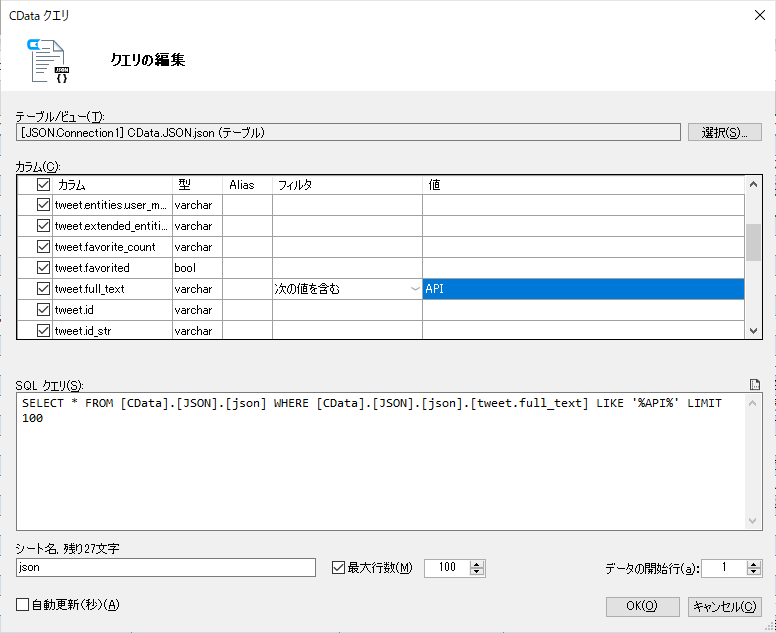Select the tweet.favorite_count row name
Viewport: 776px width, 633px height.
click(112, 246)
